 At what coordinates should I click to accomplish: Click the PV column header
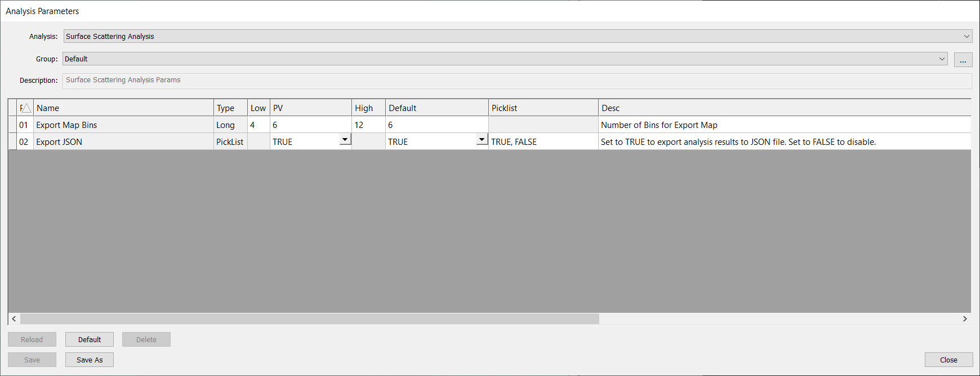[310, 108]
